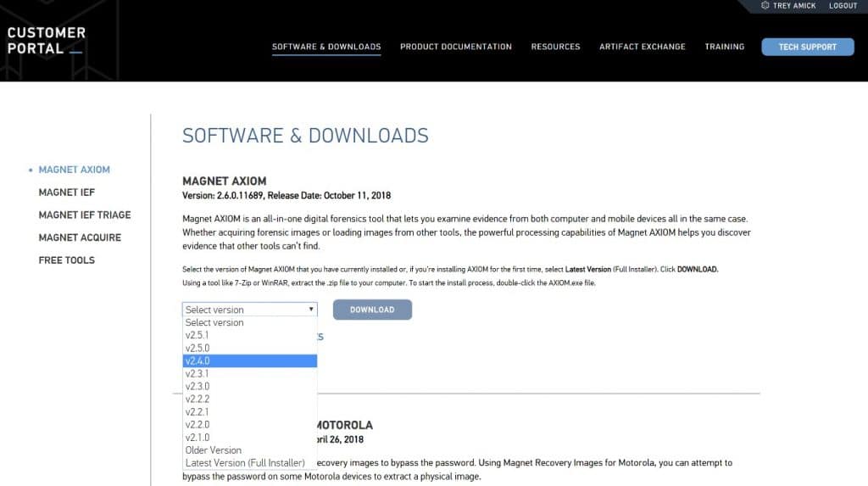
Task: Open Product Documentation nav item
Action: pyautogui.click(x=455, y=47)
